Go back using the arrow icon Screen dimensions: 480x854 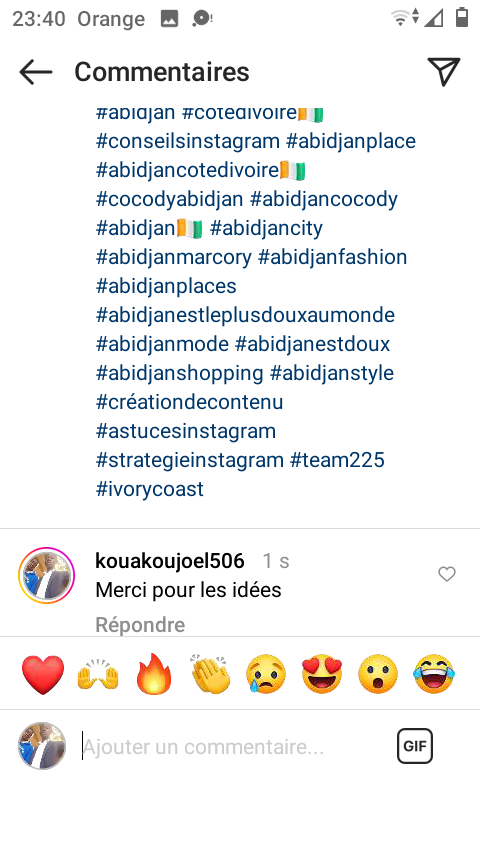pos(36,72)
